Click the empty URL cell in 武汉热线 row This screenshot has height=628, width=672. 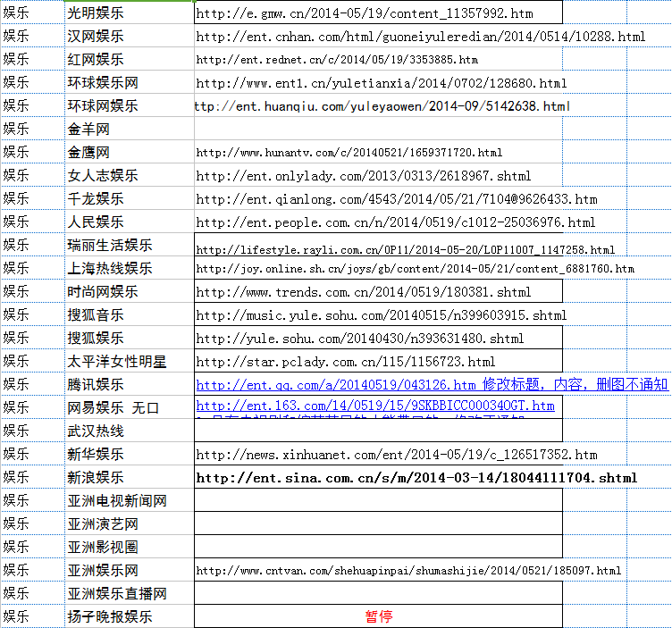[x=378, y=430]
